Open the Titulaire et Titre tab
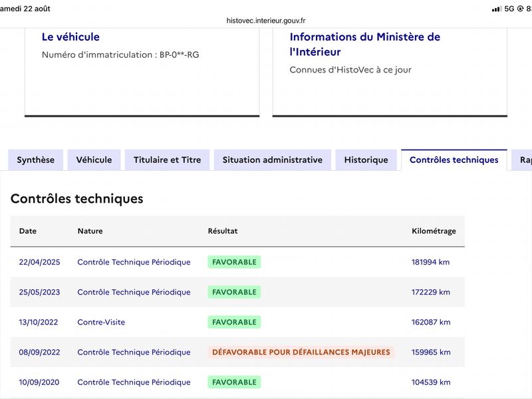 point(168,160)
